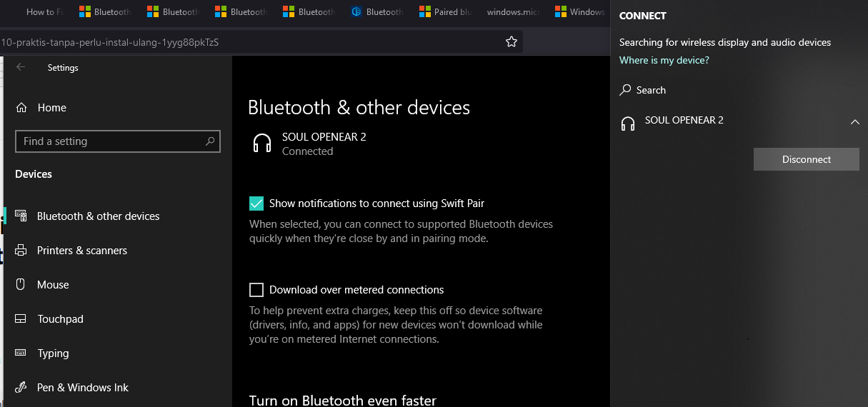This screenshot has width=868, height=407.
Task: Uncheck Show notifications using Swift Pair
Action: pos(256,203)
